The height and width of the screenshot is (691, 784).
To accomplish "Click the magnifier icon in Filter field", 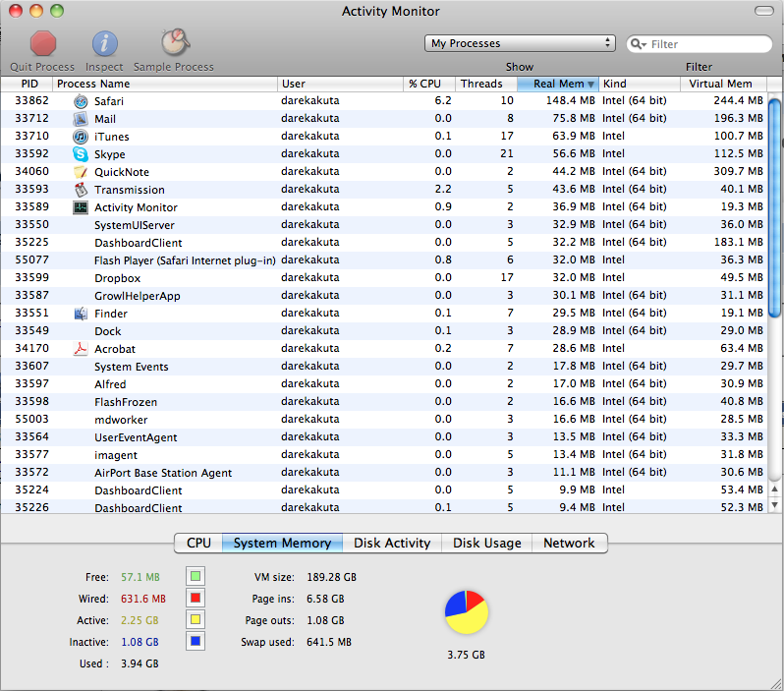I will point(638,44).
